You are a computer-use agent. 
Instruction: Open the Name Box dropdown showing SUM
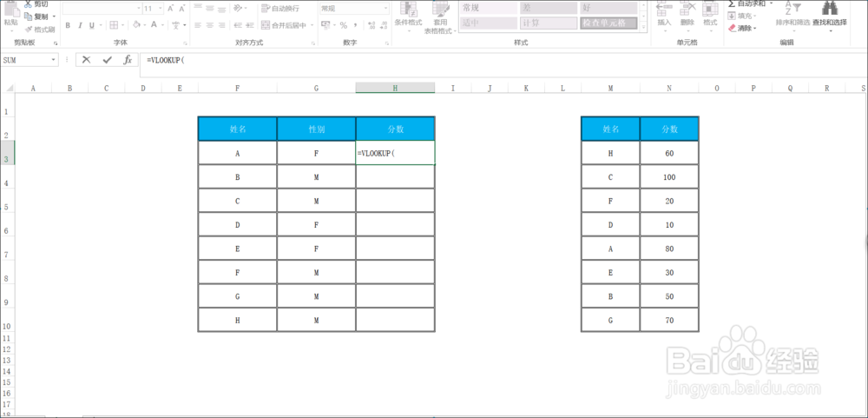pos(54,60)
